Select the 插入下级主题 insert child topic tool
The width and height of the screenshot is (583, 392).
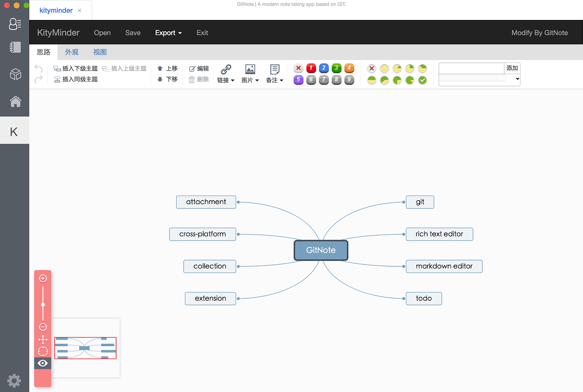point(75,68)
